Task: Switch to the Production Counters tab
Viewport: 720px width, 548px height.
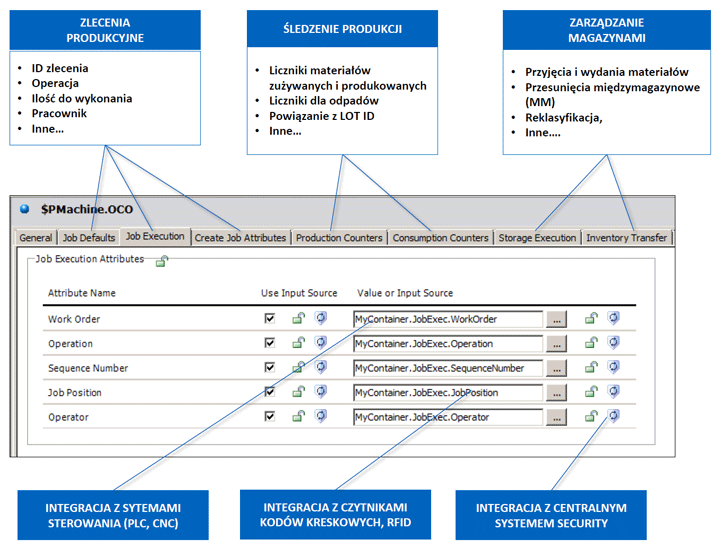Action: coord(339,238)
